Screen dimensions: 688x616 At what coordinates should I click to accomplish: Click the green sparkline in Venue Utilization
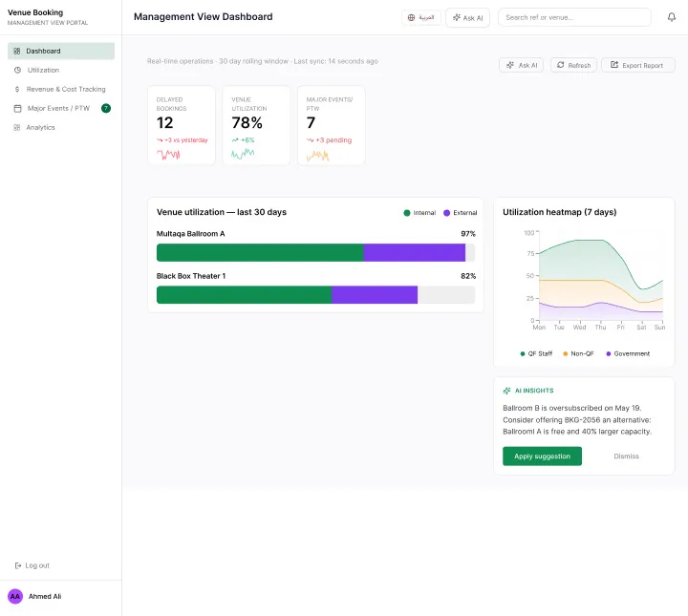pyautogui.click(x=243, y=154)
